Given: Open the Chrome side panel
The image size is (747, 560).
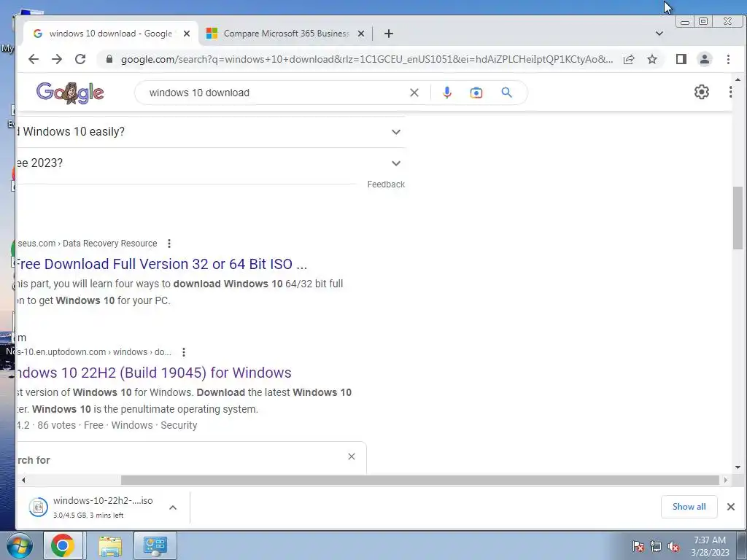Looking at the screenshot, I should click(681, 59).
